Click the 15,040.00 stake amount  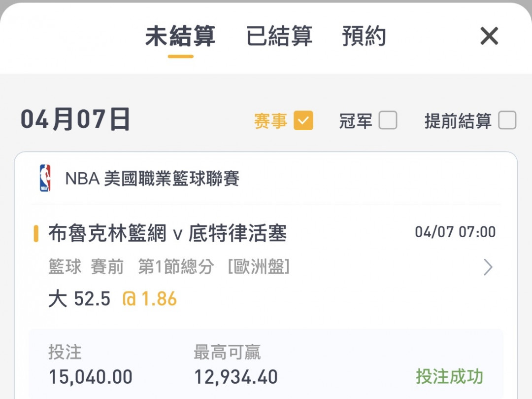pos(91,377)
